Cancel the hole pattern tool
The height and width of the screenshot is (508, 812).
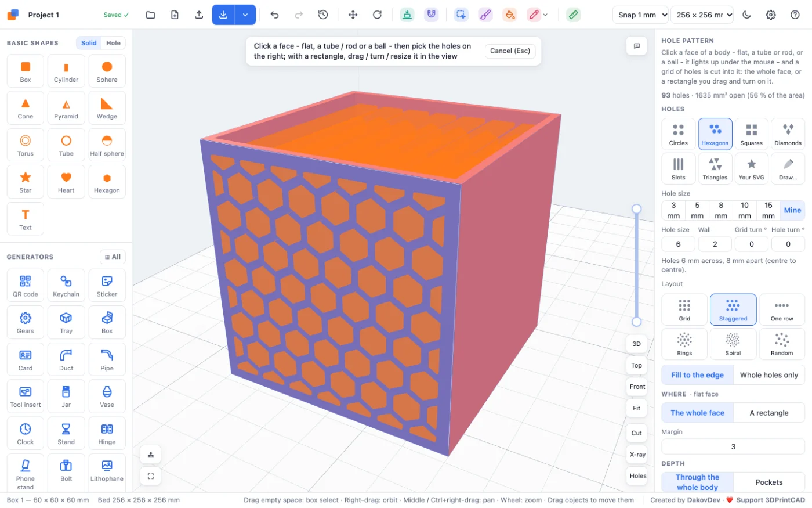pyautogui.click(x=510, y=51)
